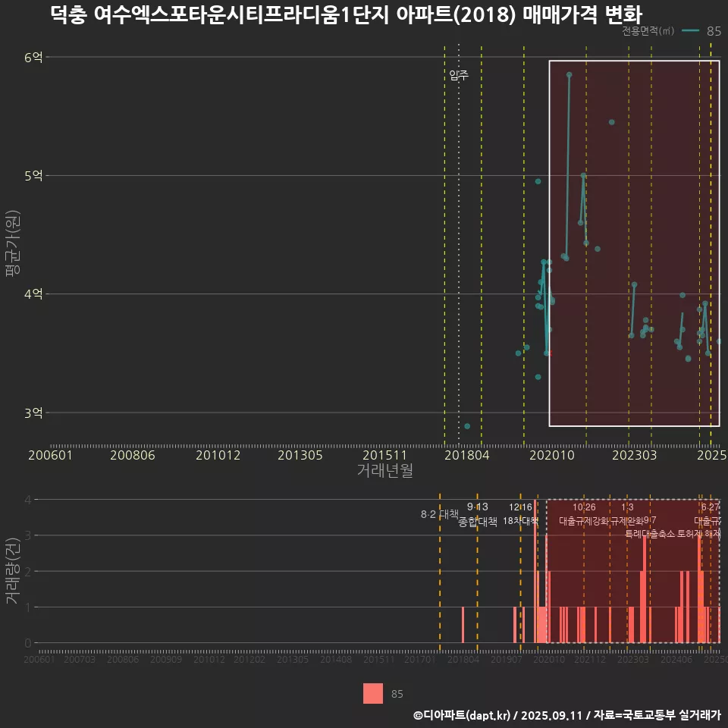Click the 4억 y-axis label
The height and width of the screenshot is (728, 728).
point(33,294)
